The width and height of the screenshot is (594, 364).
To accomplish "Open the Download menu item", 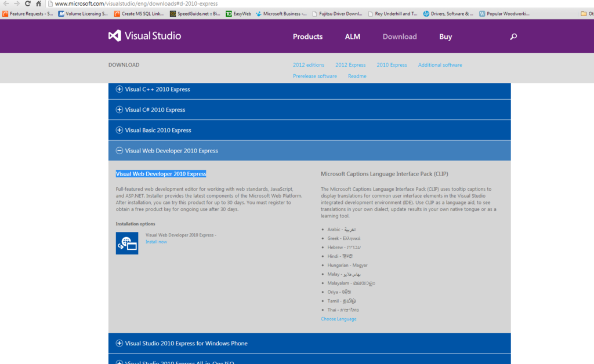I will click(399, 37).
